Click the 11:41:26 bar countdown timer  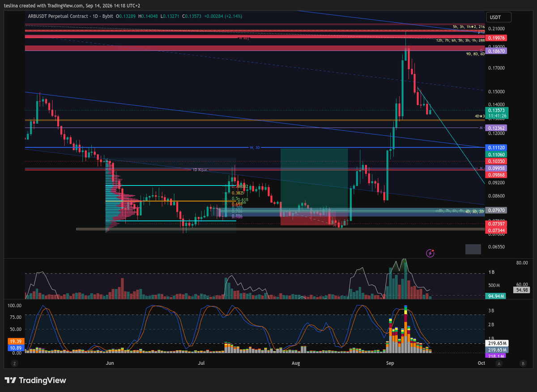497,116
